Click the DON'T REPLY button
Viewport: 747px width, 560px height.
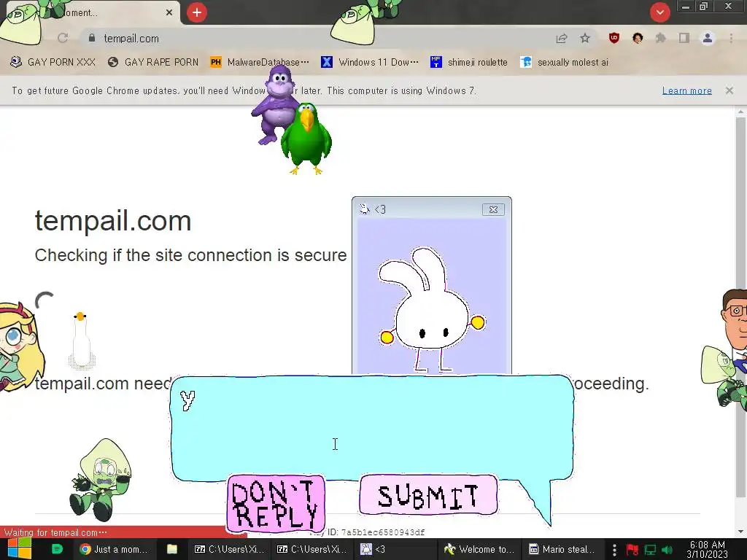click(x=276, y=504)
